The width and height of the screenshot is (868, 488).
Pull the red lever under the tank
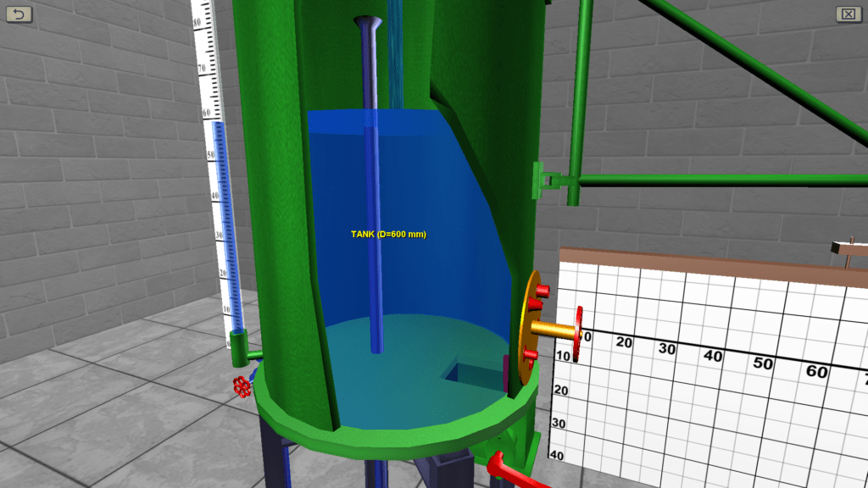point(509,469)
